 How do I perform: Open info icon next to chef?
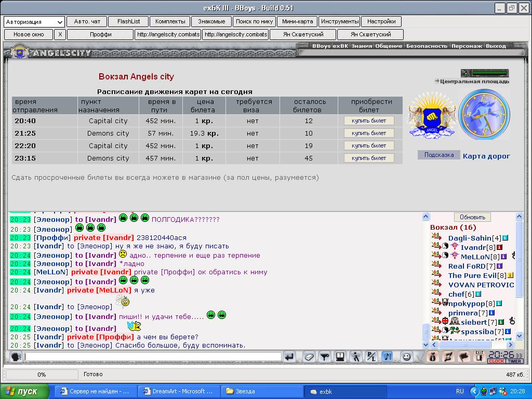tap(478, 294)
